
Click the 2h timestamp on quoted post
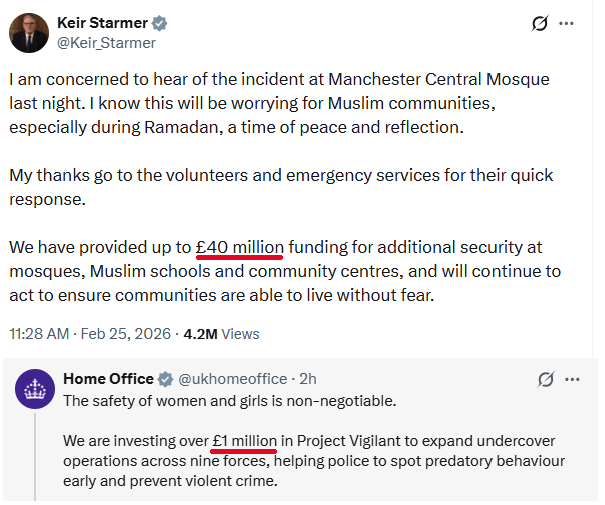pos(308,379)
